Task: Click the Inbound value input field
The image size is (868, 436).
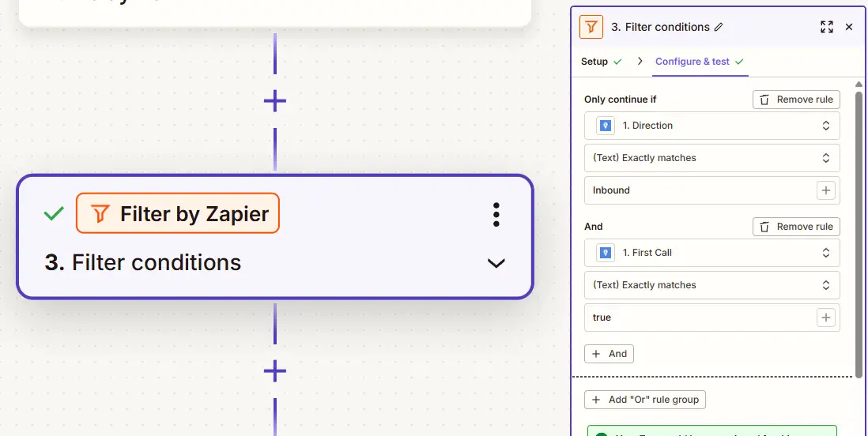Action: pyautogui.click(x=712, y=190)
